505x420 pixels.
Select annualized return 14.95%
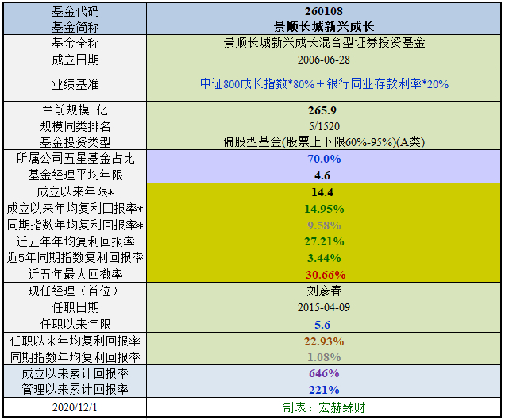pyautogui.click(x=324, y=209)
